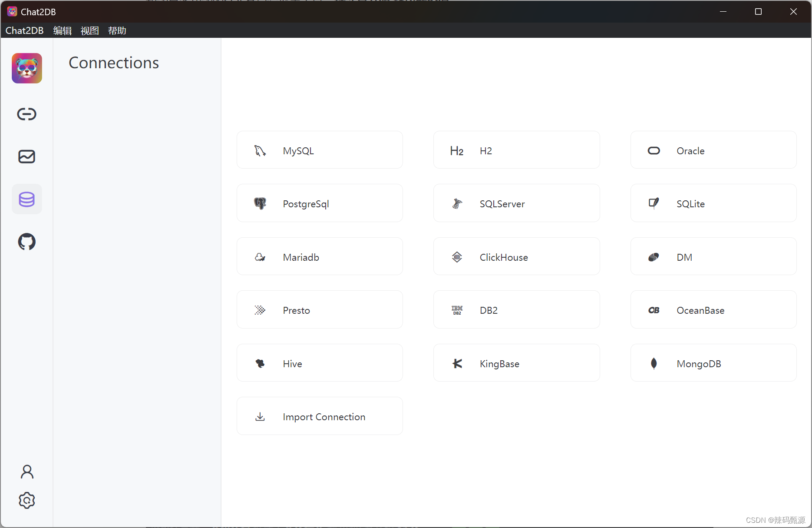812x528 pixels.
Task: Open the dashboard chart icon in sidebar
Action: pos(27,156)
